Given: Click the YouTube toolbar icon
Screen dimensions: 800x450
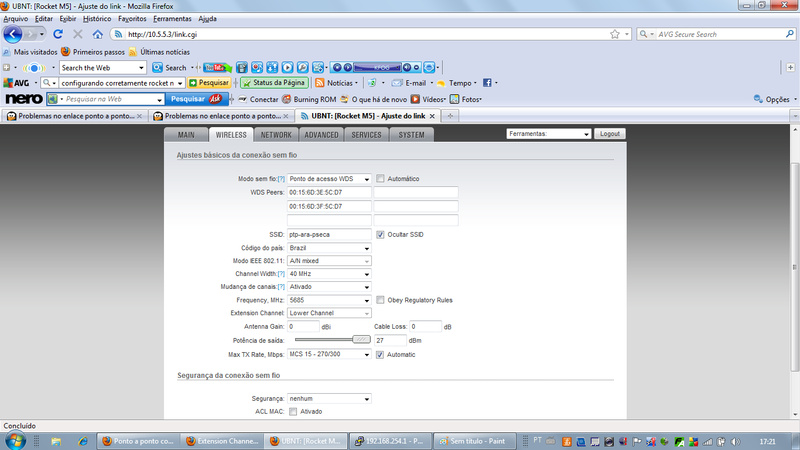Looking at the screenshot, I should pos(215,67).
